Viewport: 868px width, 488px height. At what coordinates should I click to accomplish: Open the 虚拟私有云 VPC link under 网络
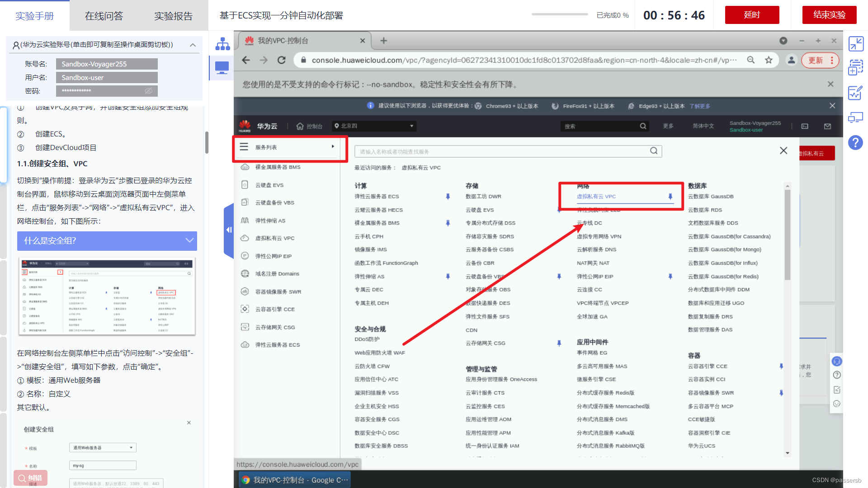coord(596,197)
